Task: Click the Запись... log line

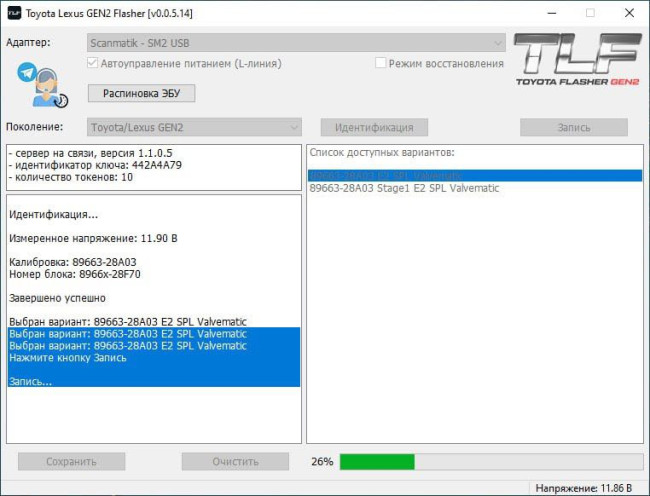Action: point(31,381)
